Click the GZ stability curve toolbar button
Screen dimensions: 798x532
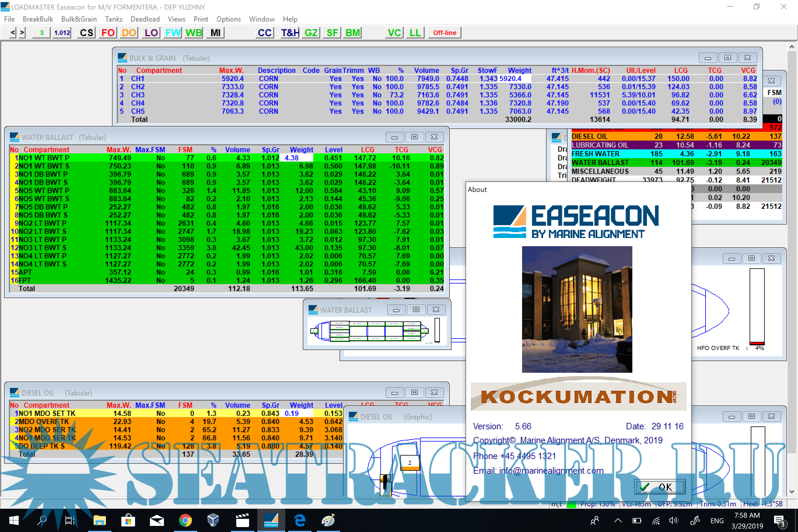point(311,33)
